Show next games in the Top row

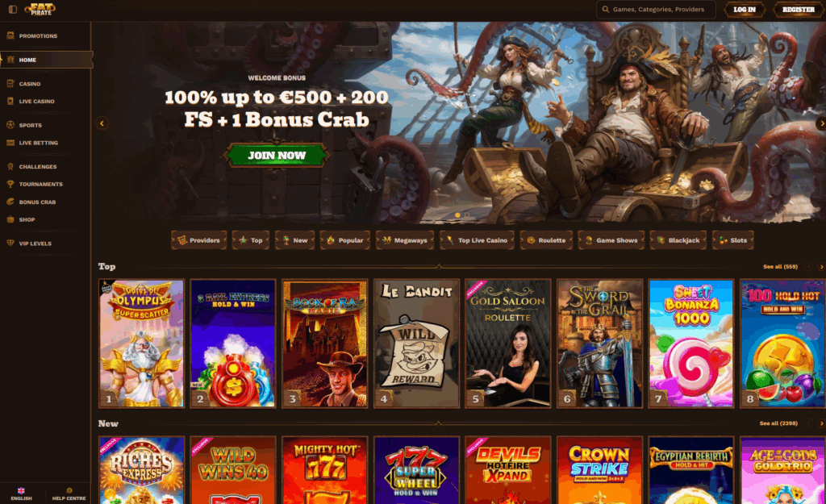[x=820, y=267]
